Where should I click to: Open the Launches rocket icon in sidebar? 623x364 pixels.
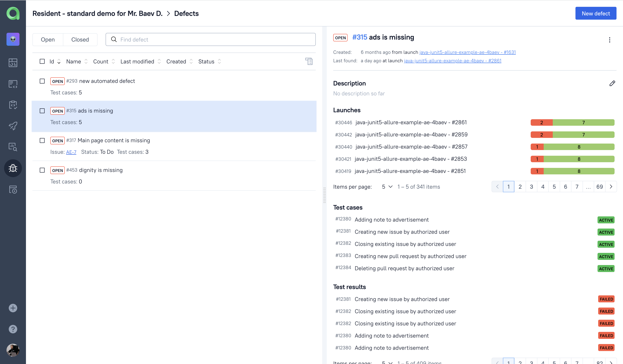click(13, 126)
